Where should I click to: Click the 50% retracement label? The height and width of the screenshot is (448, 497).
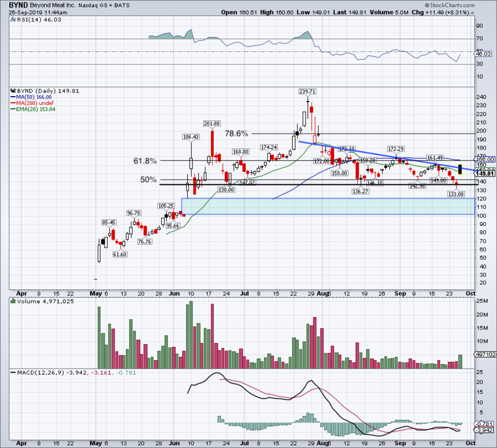pos(148,180)
